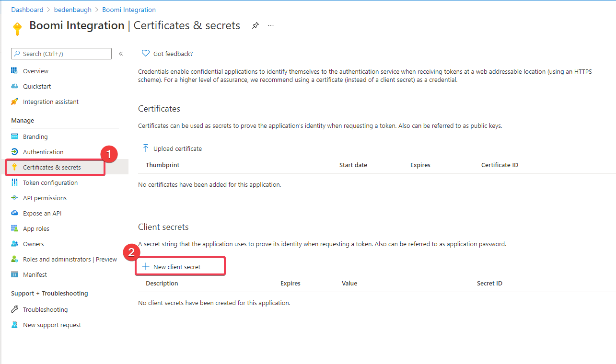Click the plus icon for new secret
This screenshot has height=364, width=616.
146,266
